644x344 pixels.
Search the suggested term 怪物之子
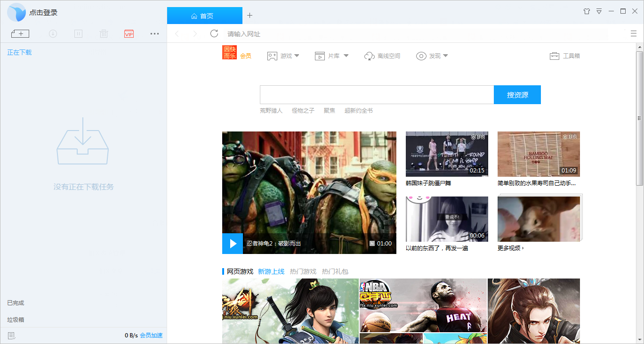click(303, 111)
